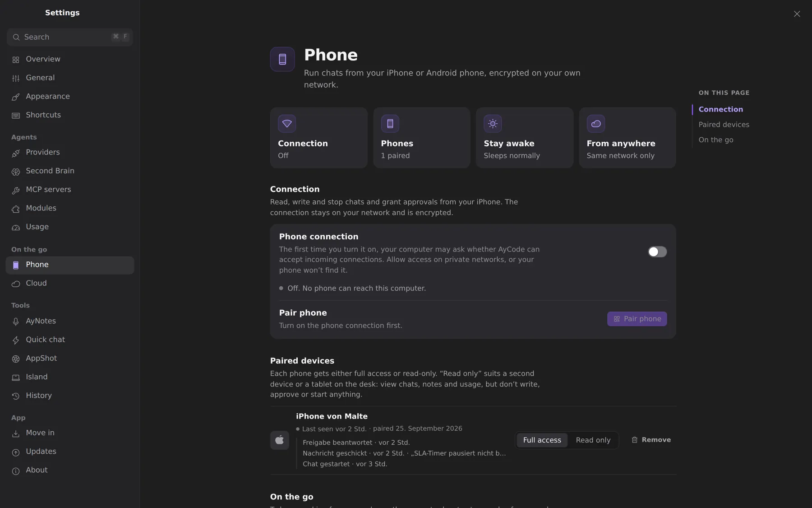The height and width of the screenshot is (508, 812).
Task: Select the History clock icon
Action: point(16,396)
